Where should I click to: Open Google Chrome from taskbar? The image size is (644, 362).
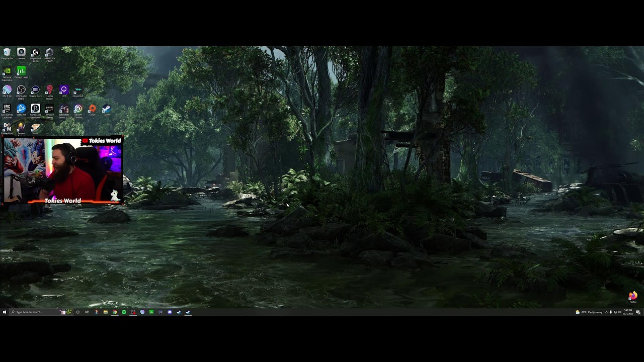tap(115, 312)
